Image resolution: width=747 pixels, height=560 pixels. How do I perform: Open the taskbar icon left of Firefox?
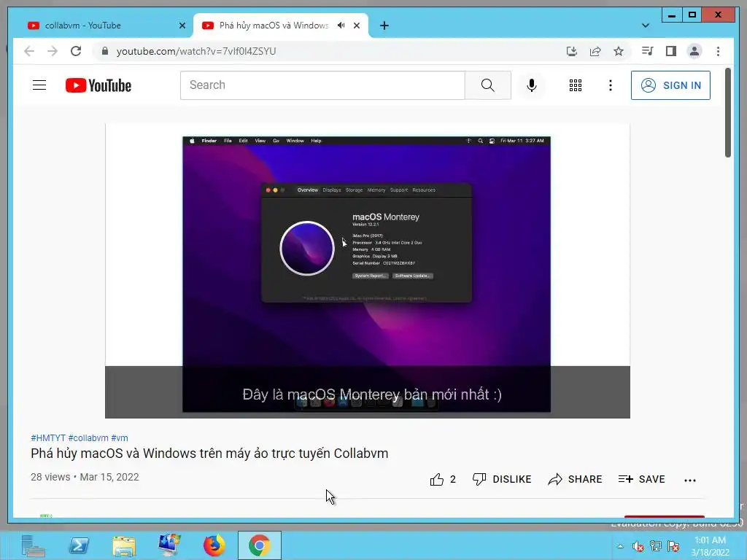[x=169, y=545]
